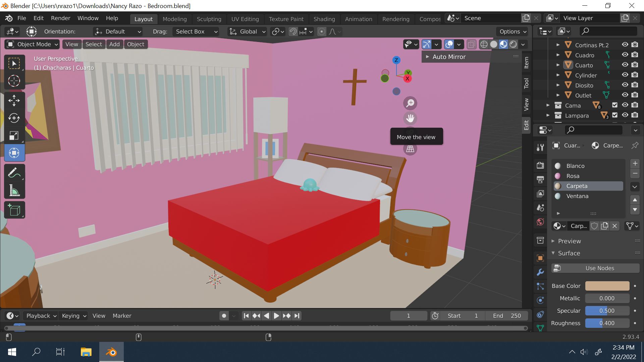Open the Scene properties tab icon

point(540,207)
